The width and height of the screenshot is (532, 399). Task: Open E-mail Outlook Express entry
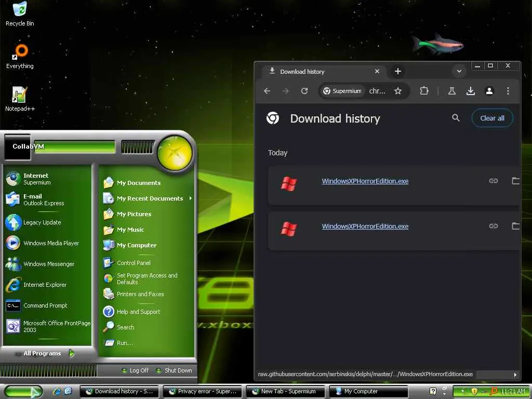(48, 199)
